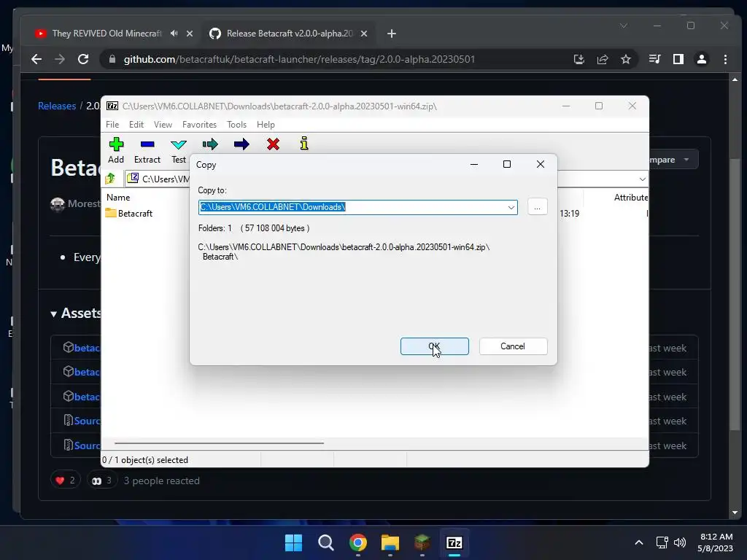Switch to the They REVIVED Old Minecraft tab
Screen dimensions: 747x560
coord(107,34)
